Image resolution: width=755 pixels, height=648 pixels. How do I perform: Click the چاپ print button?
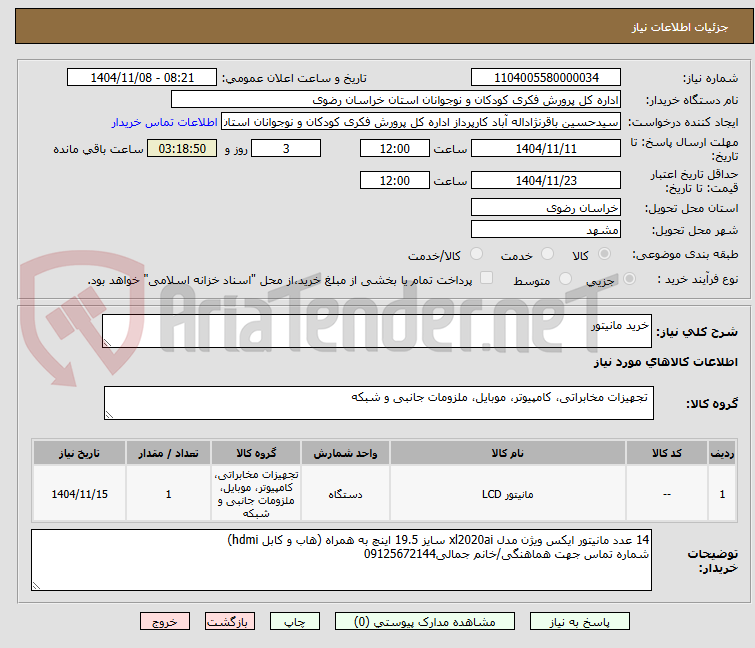pos(295,622)
